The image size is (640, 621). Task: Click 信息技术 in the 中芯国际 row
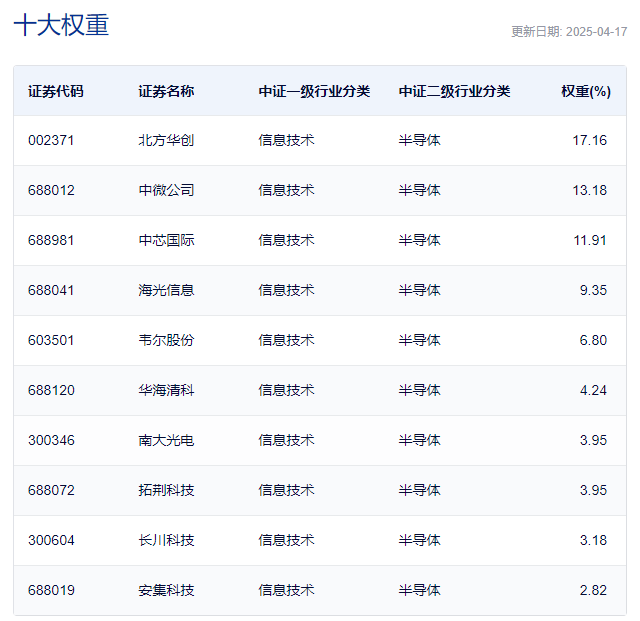pyautogui.click(x=287, y=240)
